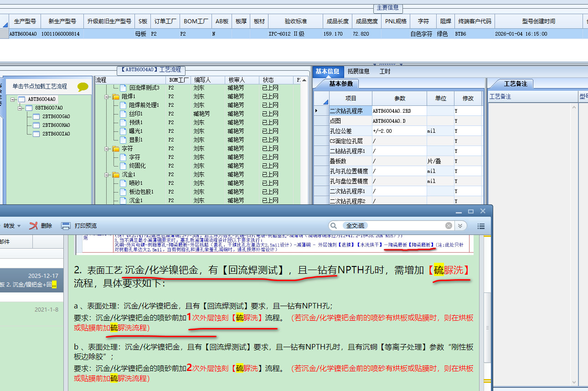Click the 159.170 成品长度 cell
This screenshot has width=588, height=391.
337,34
